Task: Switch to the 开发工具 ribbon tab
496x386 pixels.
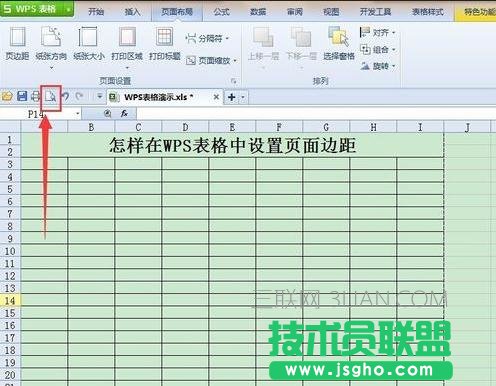Action: coord(375,12)
